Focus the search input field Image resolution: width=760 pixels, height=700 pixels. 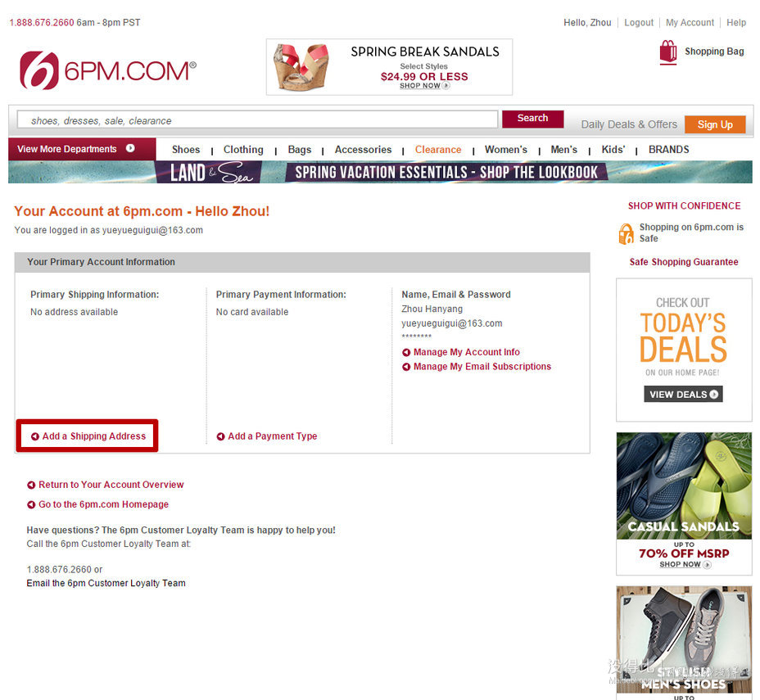click(x=257, y=120)
